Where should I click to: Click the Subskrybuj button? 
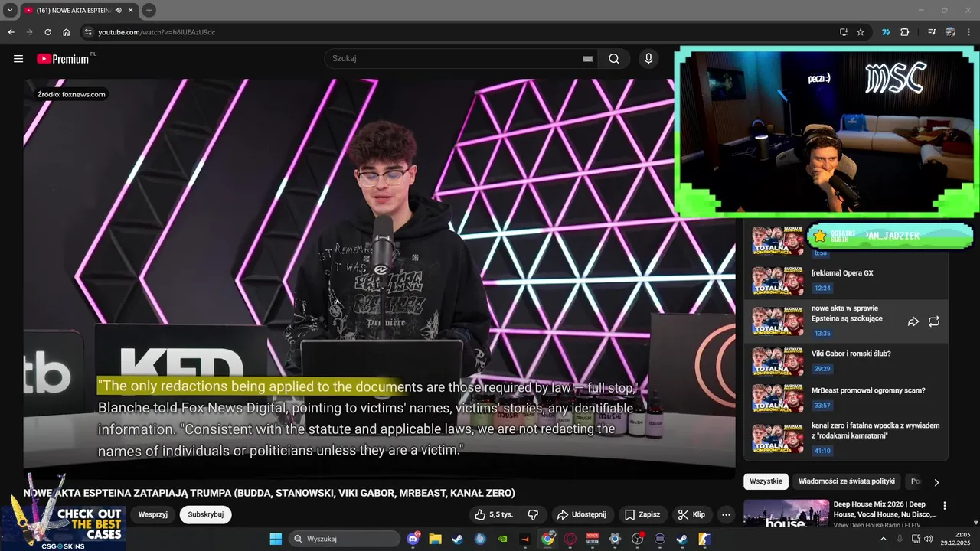tap(206, 515)
